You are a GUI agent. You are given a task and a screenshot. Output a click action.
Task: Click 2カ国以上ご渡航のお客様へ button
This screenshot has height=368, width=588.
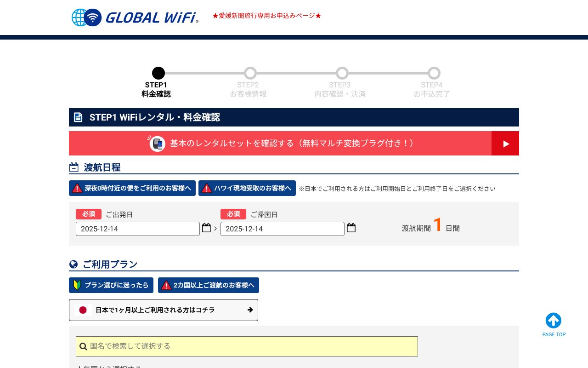click(209, 285)
